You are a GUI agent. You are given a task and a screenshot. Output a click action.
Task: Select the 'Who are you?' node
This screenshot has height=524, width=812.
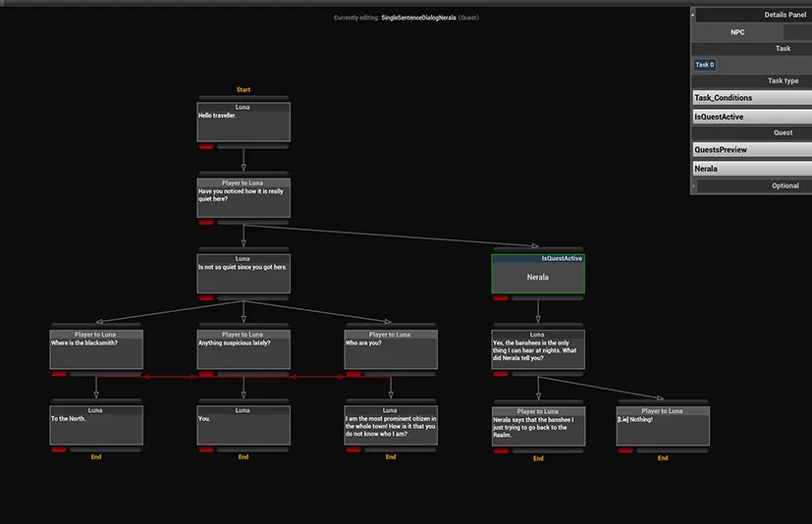(391, 349)
